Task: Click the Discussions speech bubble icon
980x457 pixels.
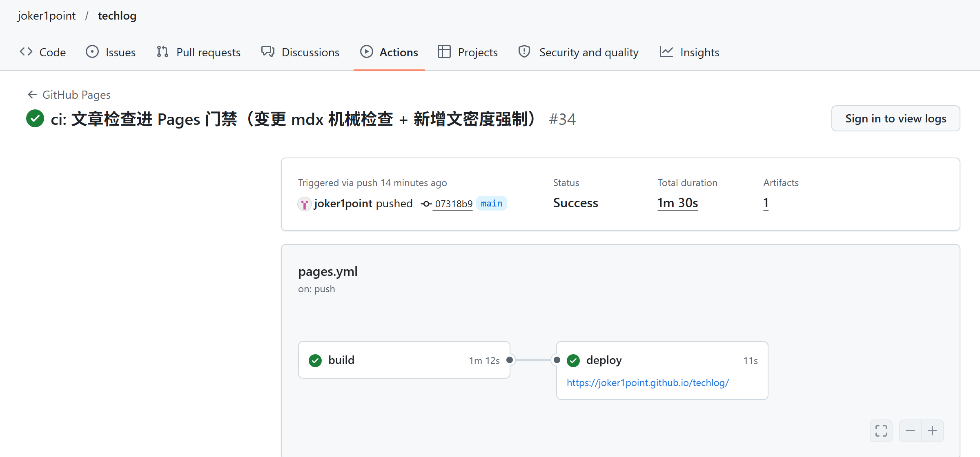Action: tap(268, 52)
